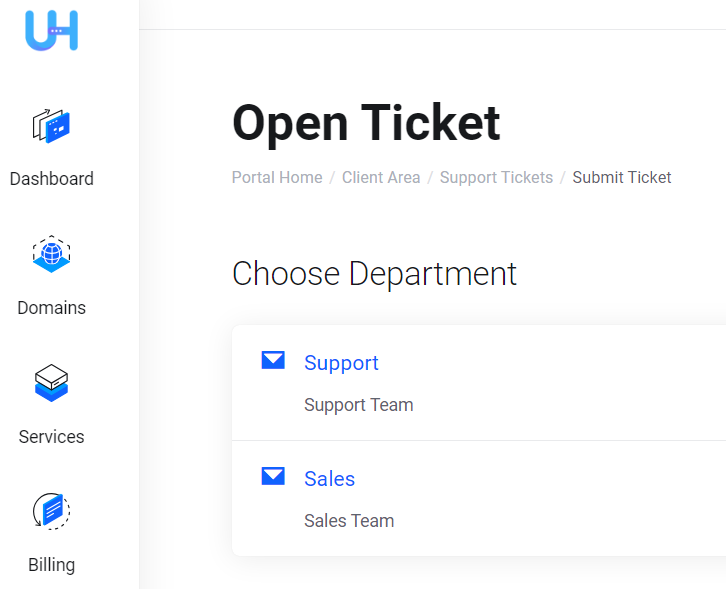Screen dimensions: 726x589
Task: Click the Submit Ticket breadcrumb item
Action: 621,178
